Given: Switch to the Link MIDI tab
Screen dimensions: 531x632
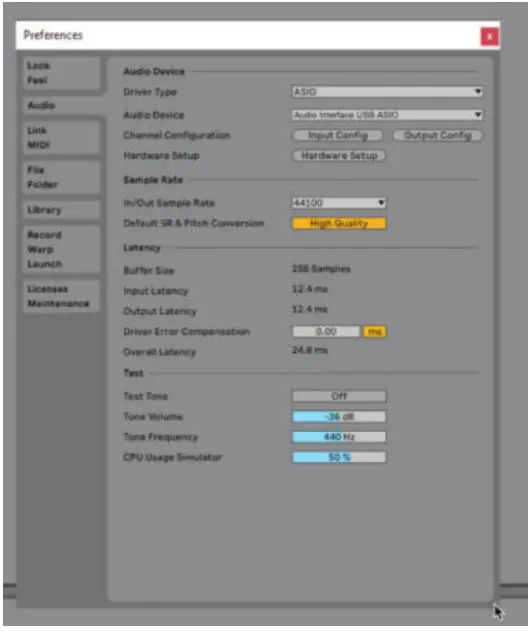Looking at the screenshot, I should pos(62,137).
